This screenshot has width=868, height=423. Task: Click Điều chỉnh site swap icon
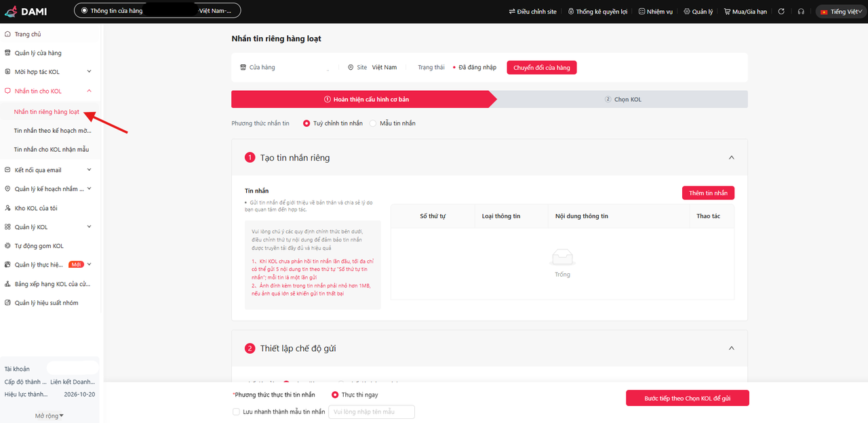(x=512, y=12)
